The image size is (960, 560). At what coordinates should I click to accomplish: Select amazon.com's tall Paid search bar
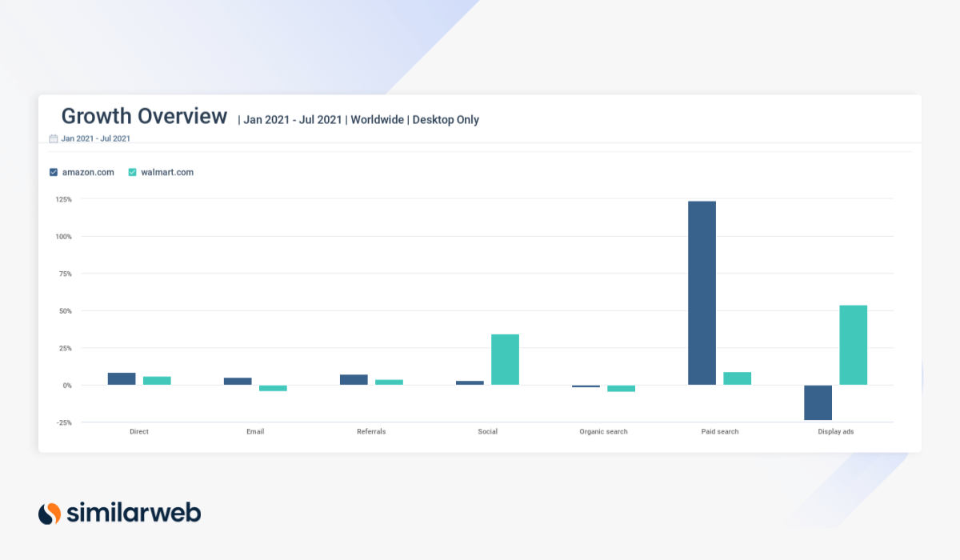[702, 293]
